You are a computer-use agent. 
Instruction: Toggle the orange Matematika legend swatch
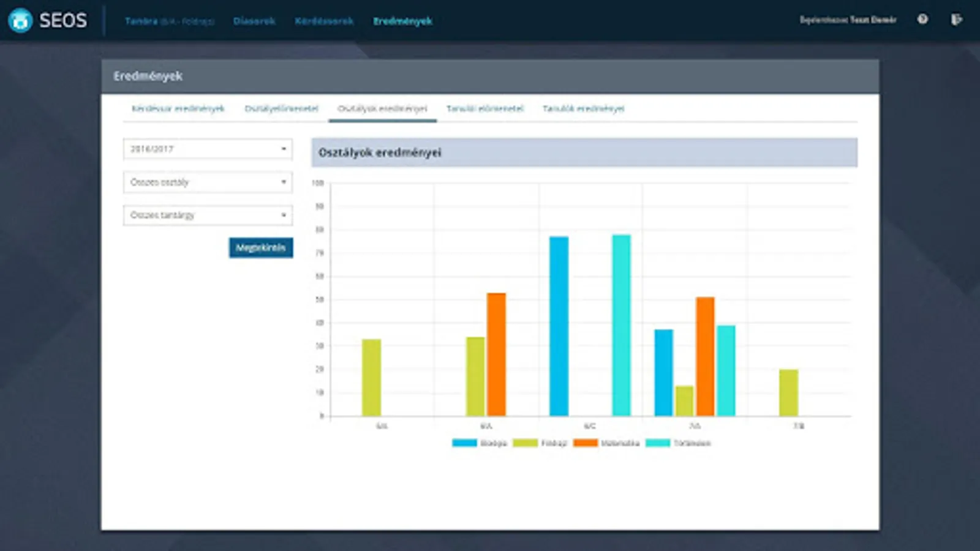586,443
